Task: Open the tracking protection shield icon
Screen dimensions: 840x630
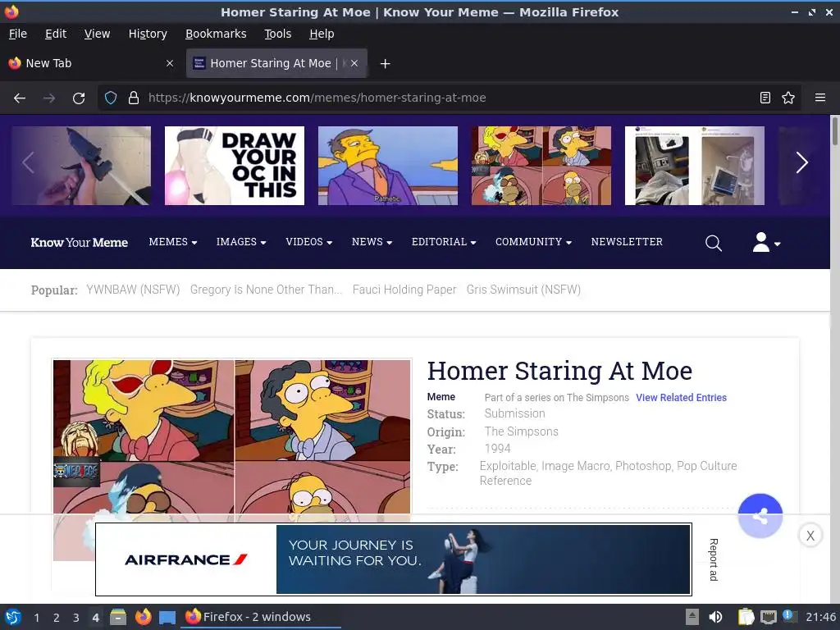Action: 111,98
